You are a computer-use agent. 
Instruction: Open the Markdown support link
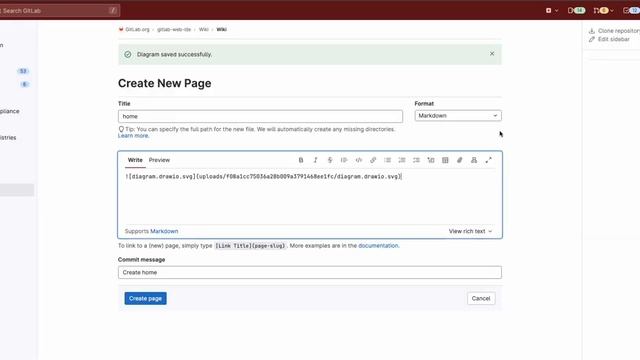164,231
